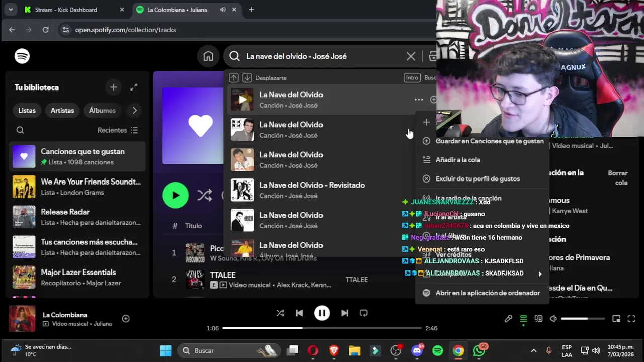644x362 pixels.
Task: Go to Spotify Home via house icon
Action: 208,56
